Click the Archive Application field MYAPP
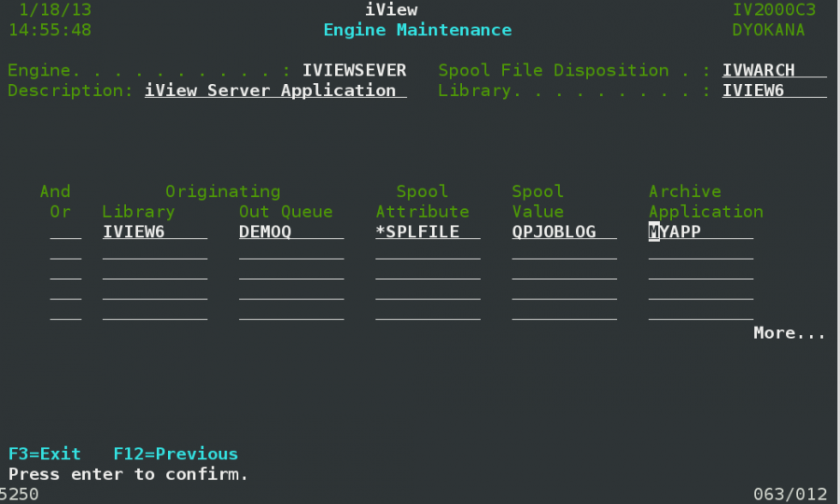 (700, 231)
